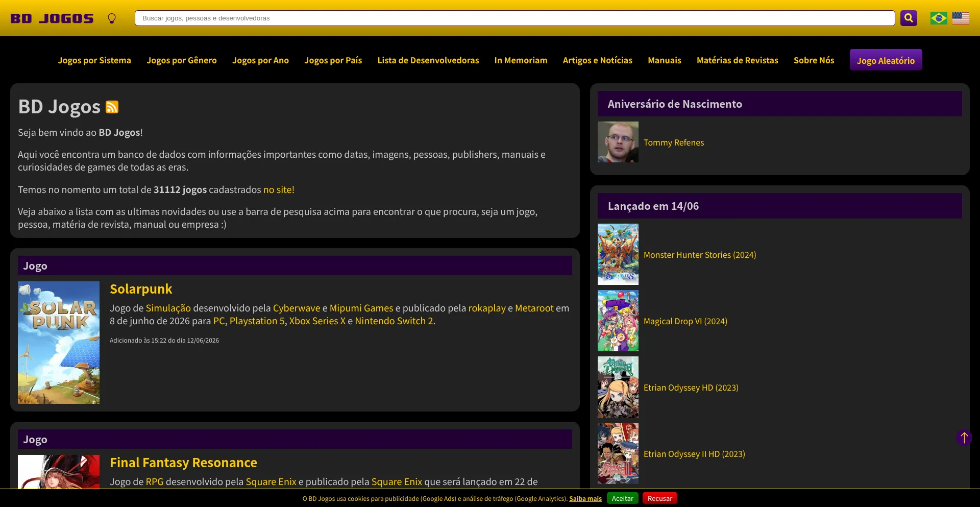
Task: Click the 'no site!' link
Action: coord(279,189)
